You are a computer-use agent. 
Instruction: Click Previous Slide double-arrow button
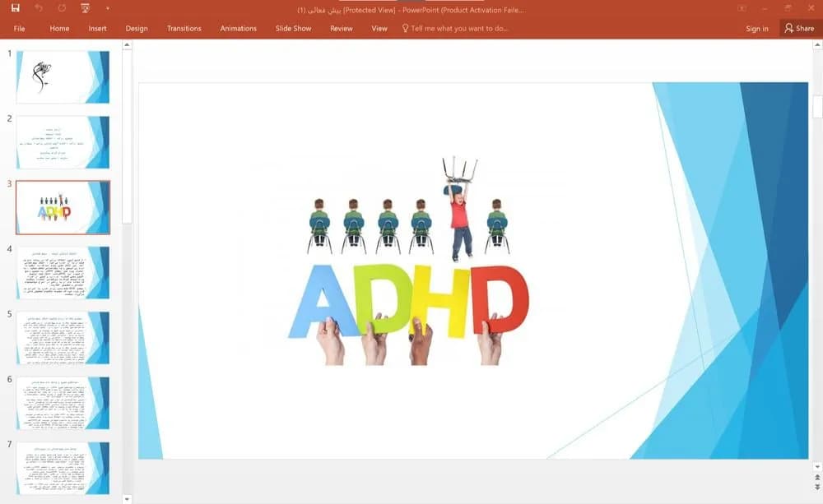817,478
